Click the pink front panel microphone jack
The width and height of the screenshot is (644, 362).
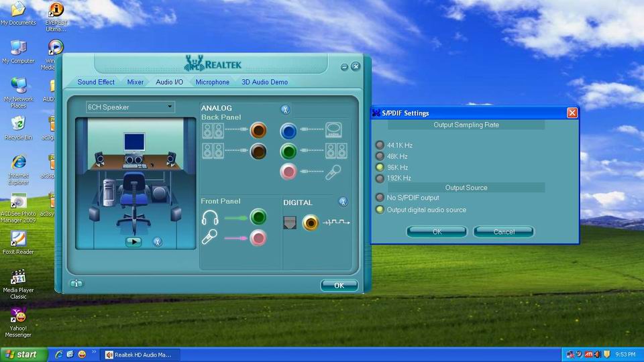pos(258,237)
